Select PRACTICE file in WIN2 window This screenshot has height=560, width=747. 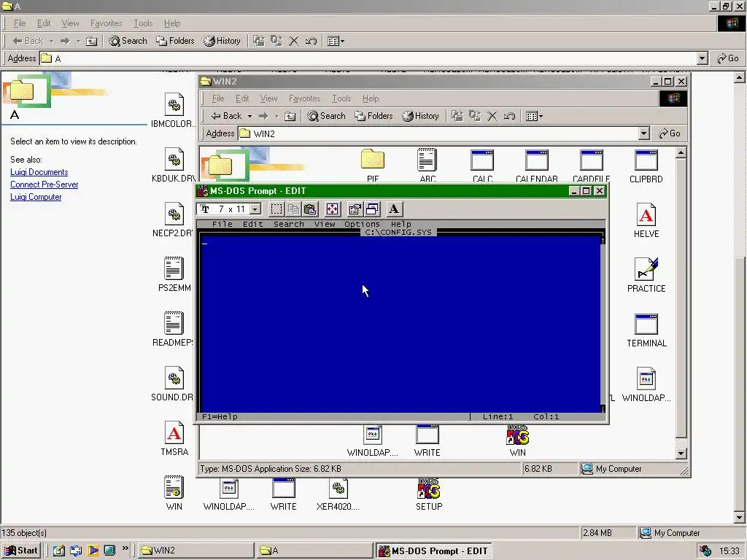pos(646,275)
